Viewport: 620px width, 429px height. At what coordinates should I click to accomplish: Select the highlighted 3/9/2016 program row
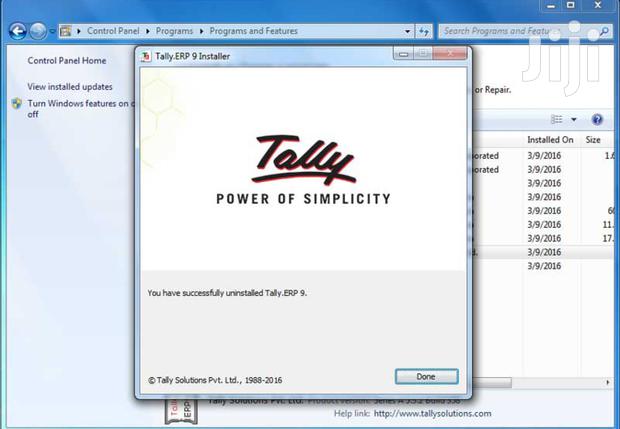(x=544, y=252)
